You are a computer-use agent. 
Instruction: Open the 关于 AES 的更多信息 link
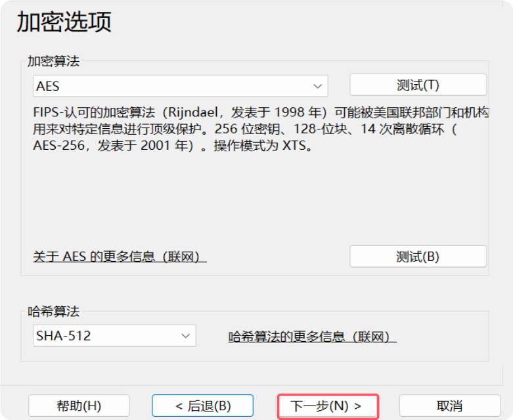(x=120, y=256)
